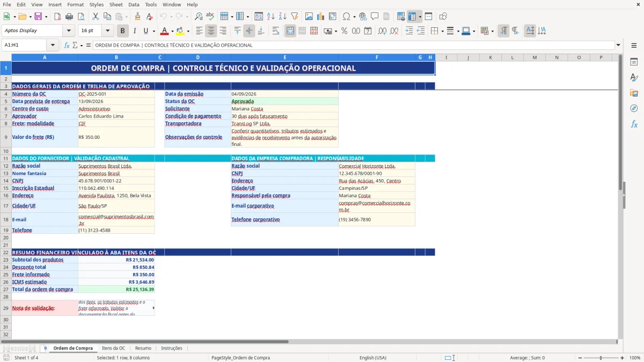Open the Format menu
The height and width of the screenshot is (362, 644).
click(x=75, y=4)
